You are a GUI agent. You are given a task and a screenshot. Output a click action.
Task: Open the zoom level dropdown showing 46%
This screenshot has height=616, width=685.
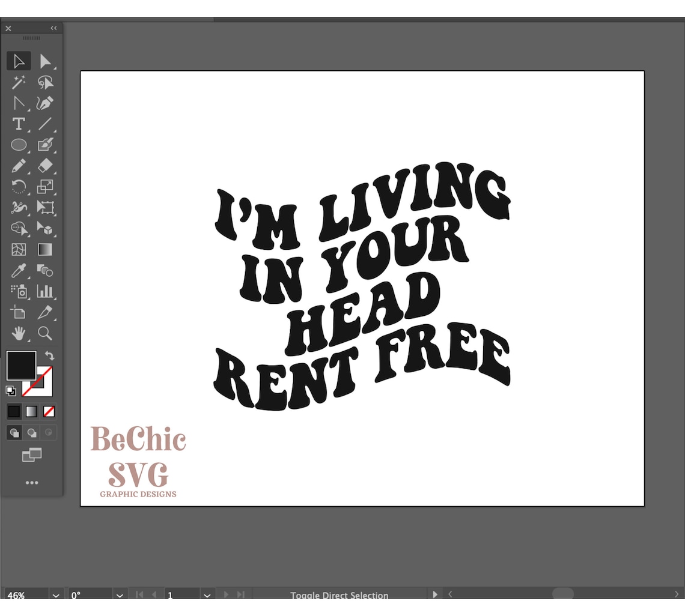[55, 595]
